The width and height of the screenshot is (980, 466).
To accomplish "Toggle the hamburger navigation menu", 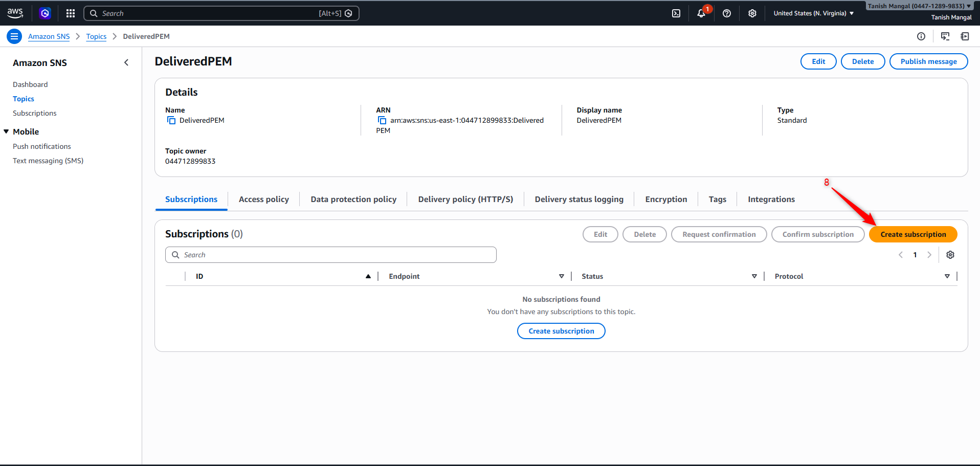I will click(14, 36).
